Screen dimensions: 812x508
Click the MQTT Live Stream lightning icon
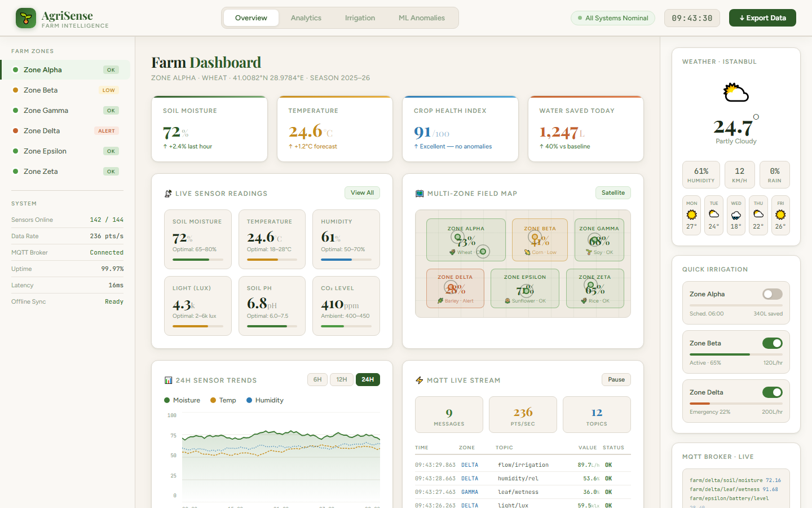coord(420,380)
